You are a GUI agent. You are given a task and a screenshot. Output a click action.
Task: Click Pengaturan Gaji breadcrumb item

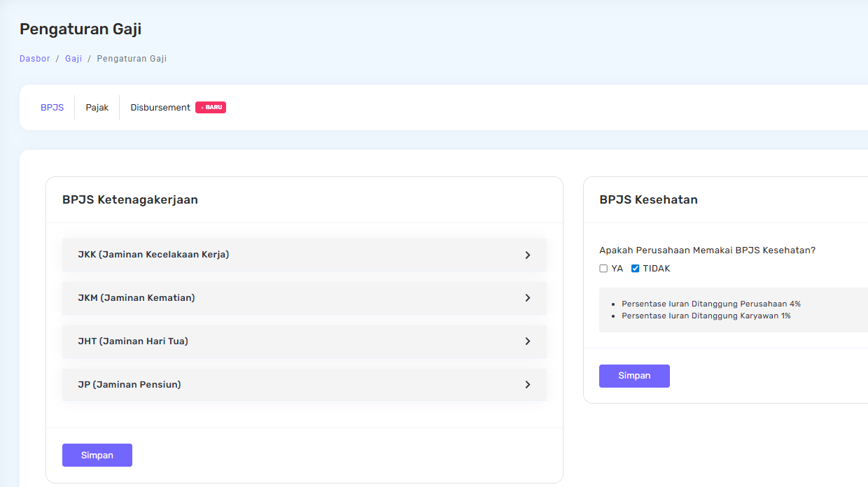[132, 59]
